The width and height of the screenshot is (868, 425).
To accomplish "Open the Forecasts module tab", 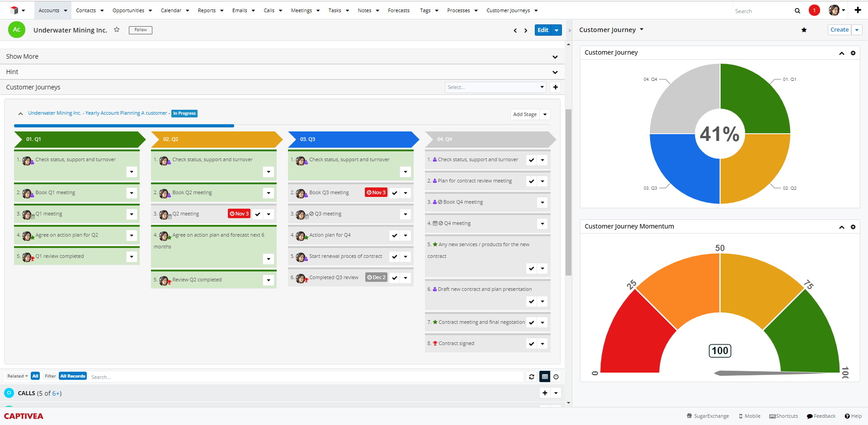I will 398,10.
